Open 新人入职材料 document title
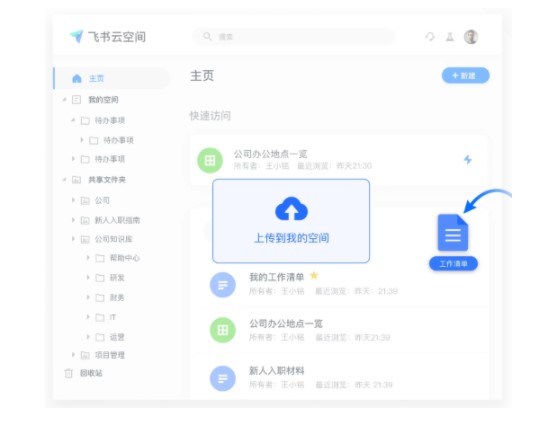The width and height of the screenshot is (544, 425). pos(277,371)
